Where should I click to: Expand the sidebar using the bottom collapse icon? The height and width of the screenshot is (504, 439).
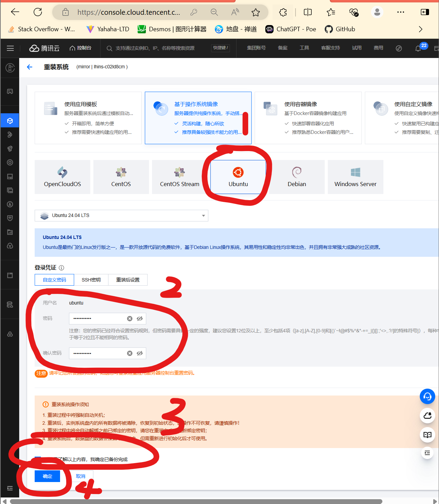click(10, 488)
